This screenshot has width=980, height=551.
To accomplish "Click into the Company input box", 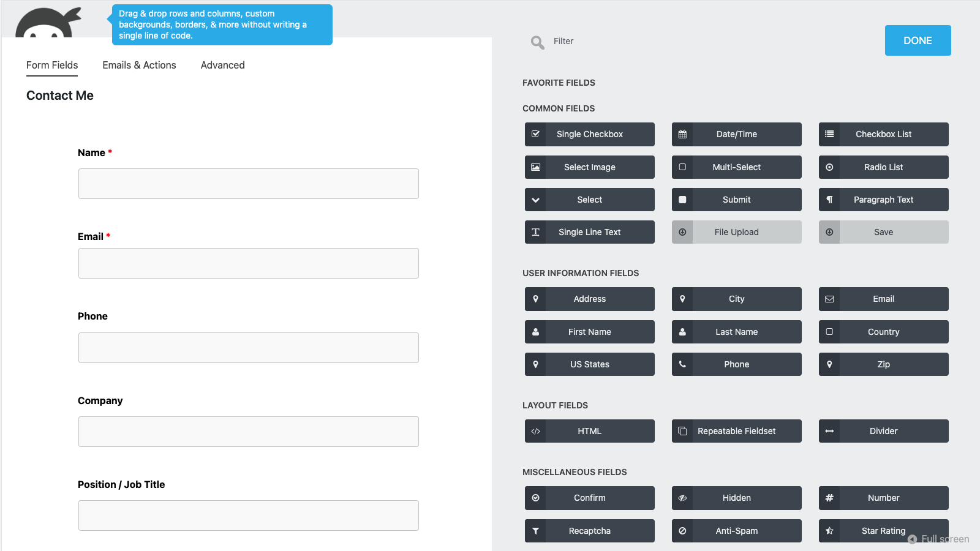I will tap(248, 432).
